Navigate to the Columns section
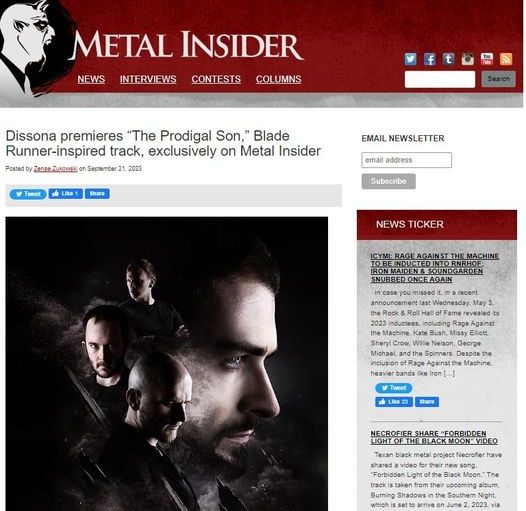Image resolution: width=526 pixels, height=511 pixels. [278, 79]
